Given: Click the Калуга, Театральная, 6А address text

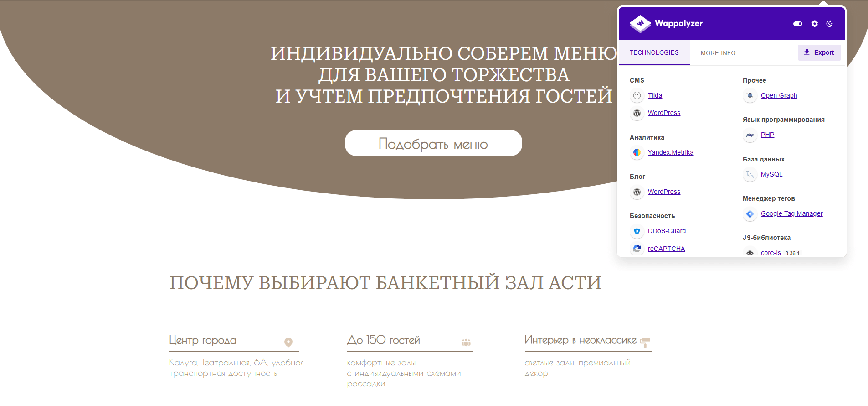Looking at the screenshot, I should (236, 368).
